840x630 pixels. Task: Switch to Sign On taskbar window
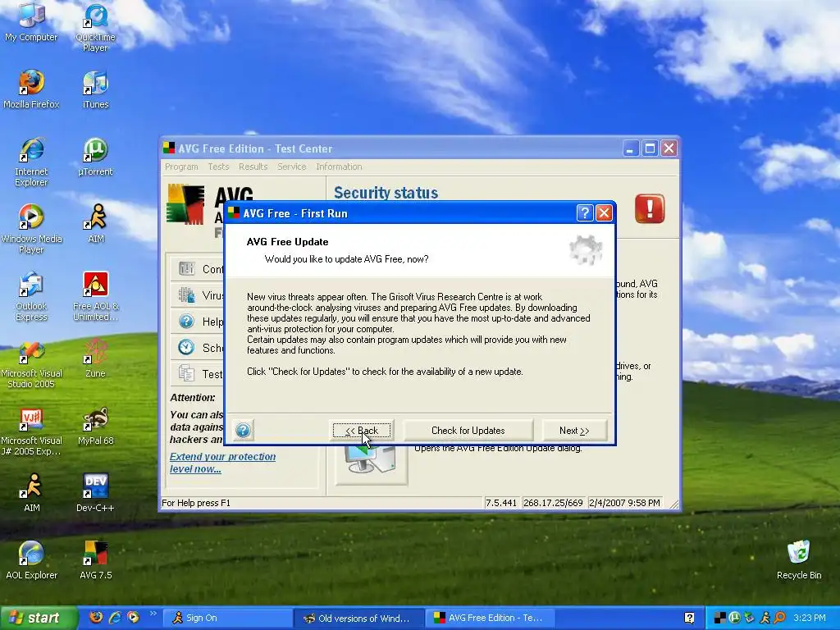click(227, 618)
